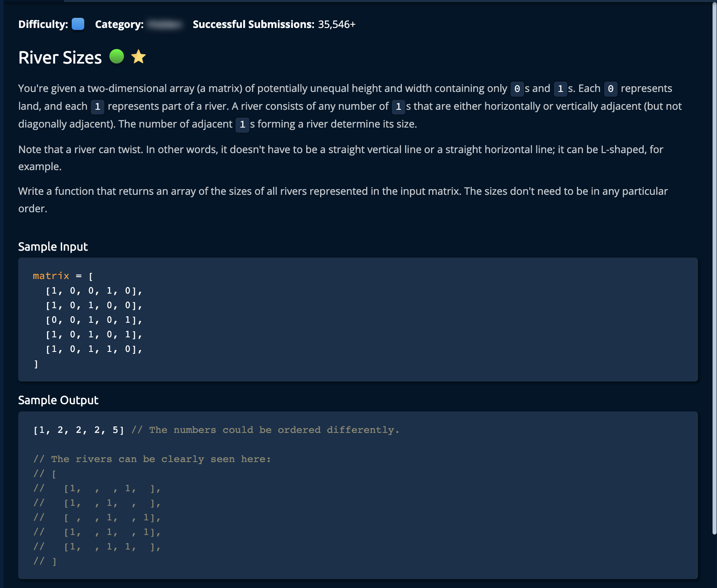Click the 'Successful Submissions:' label

[253, 25]
